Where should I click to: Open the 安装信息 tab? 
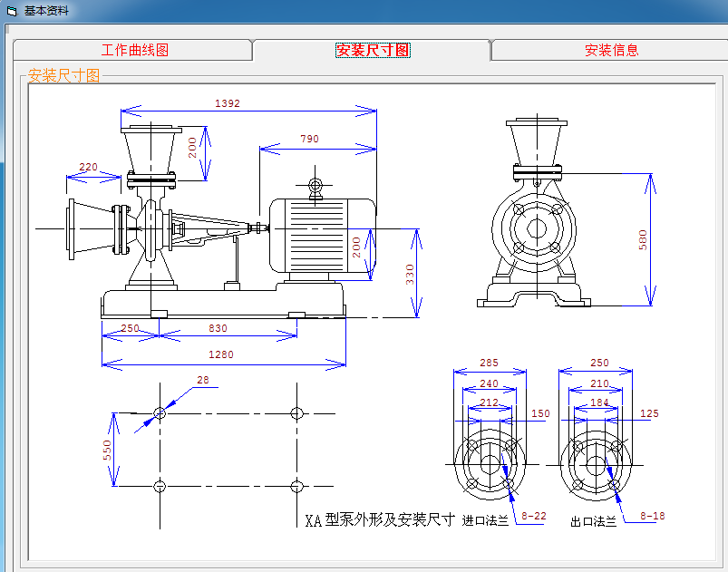(611, 50)
